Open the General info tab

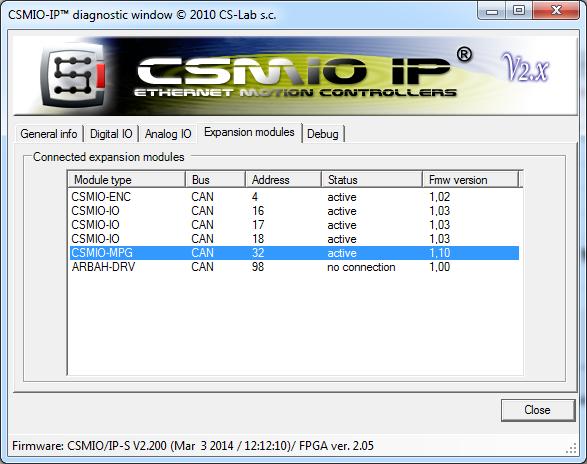[49, 134]
